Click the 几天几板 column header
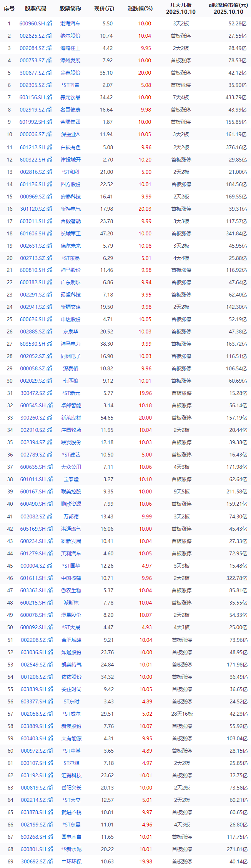 [x=181, y=8]
